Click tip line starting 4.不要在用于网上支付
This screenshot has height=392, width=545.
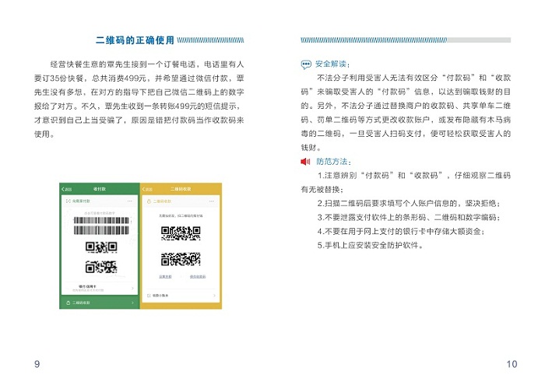[401, 232]
